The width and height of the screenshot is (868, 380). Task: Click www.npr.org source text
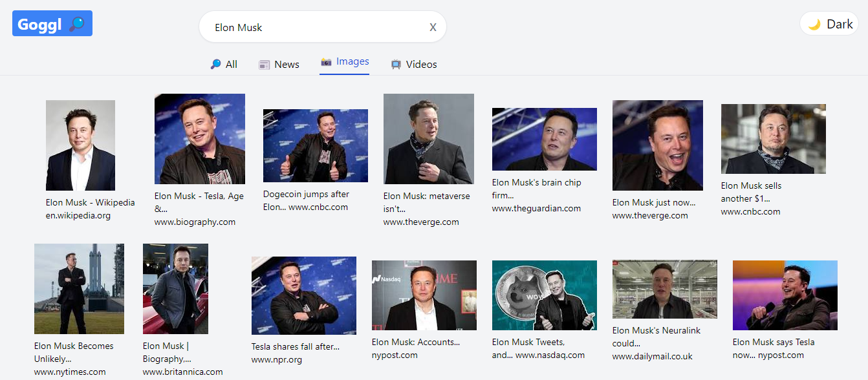coord(277,360)
